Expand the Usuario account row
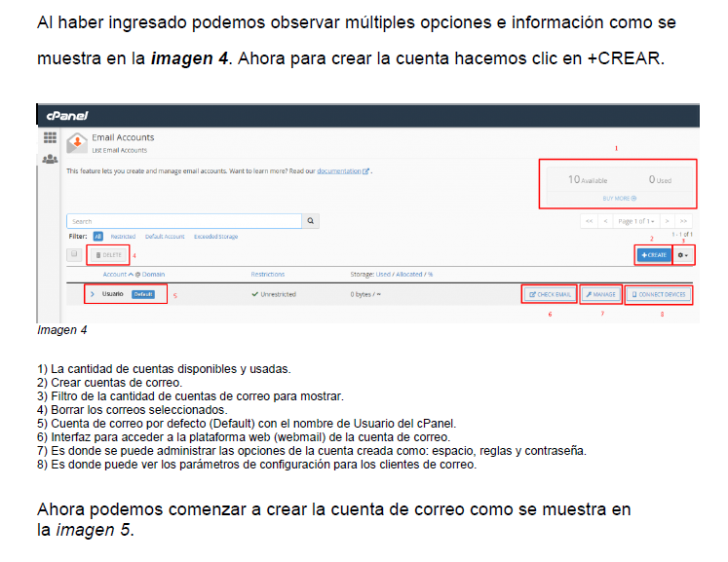728x562 pixels. point(92,293)
